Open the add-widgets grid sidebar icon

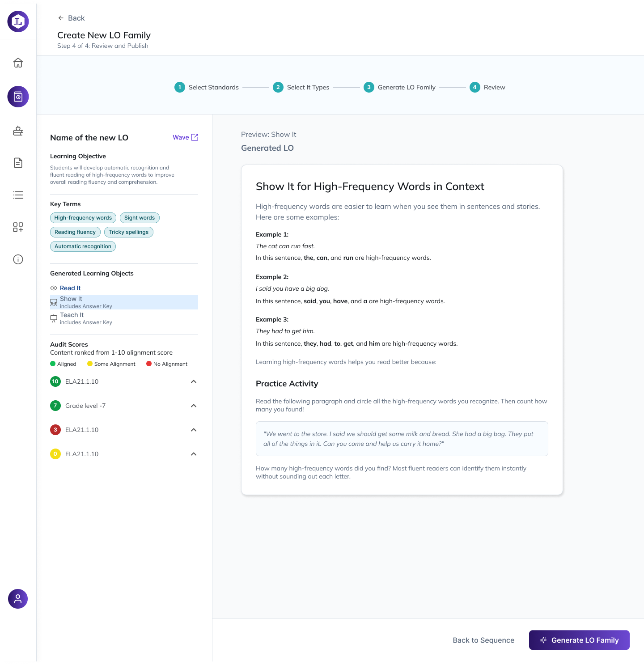click(x=18, y=227)
